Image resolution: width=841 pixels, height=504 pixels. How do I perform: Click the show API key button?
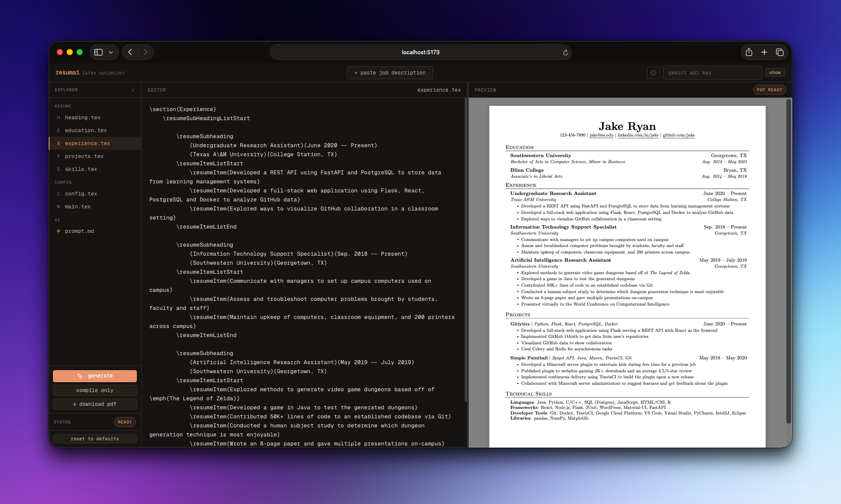tap(775, 73)
